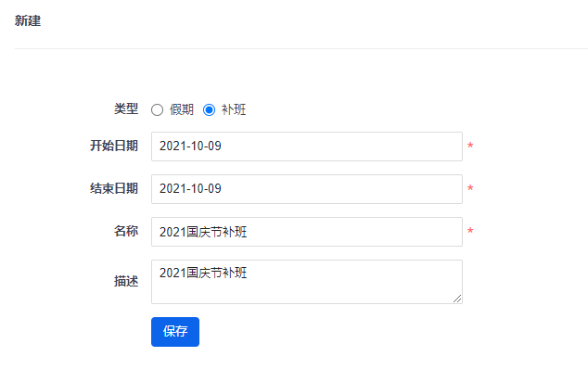Viewport: 588px width, 382px height.
Task: Click the 名称 field label
Action: pos(126,231)
